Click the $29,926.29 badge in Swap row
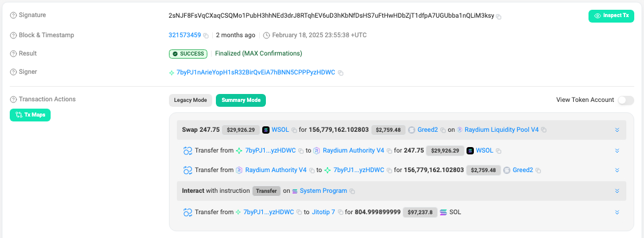 (241, 130)
